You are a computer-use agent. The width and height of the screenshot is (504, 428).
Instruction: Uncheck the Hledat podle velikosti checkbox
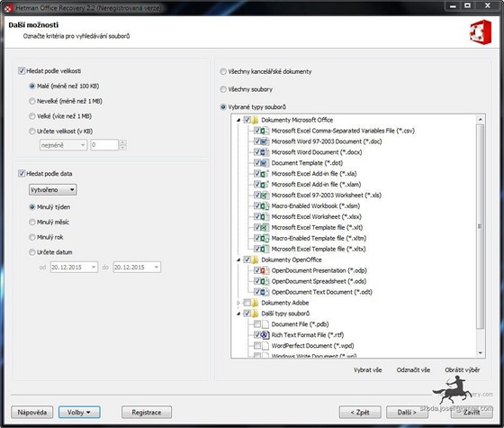(22, 71)
